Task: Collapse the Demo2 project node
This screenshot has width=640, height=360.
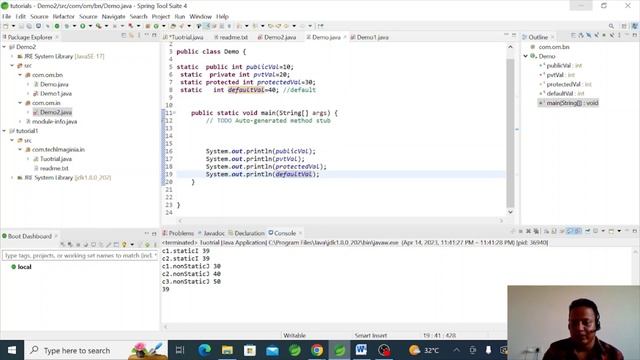Action: coord(4,47)
